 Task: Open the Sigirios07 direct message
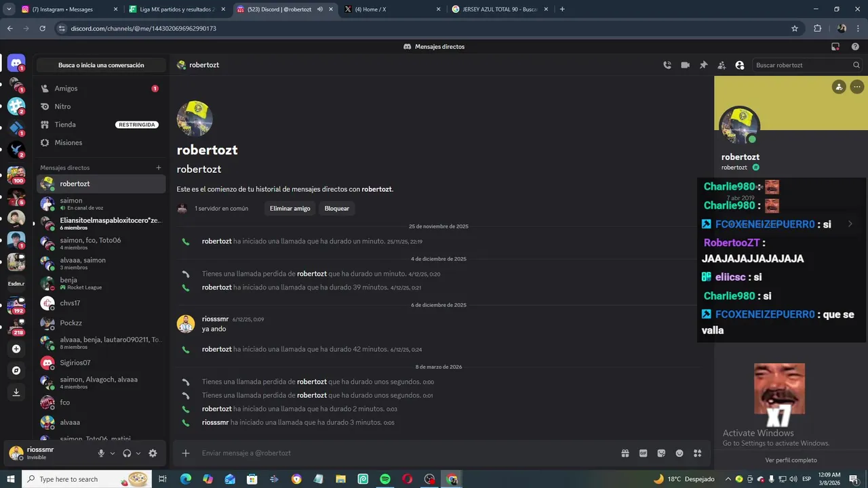pyautogui.click(x=101, y=363)
